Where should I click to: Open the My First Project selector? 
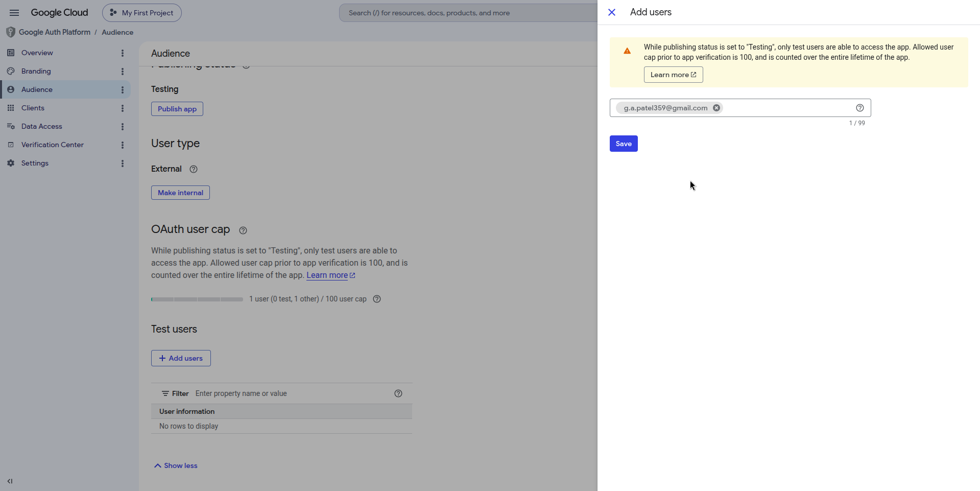[142, 13]
